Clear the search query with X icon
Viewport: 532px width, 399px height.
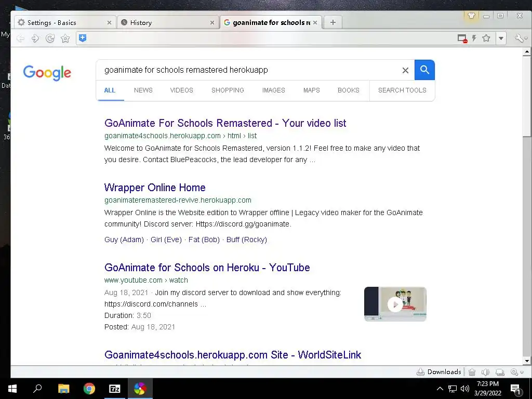405,70
